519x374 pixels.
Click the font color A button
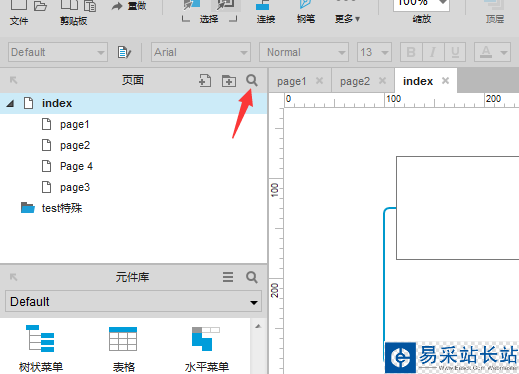pos(486,52)
